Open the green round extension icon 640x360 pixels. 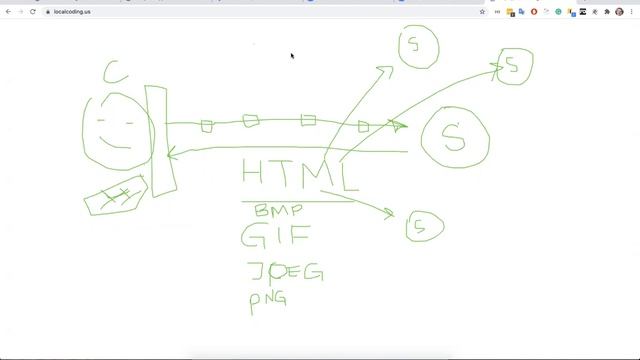[558, 12]
